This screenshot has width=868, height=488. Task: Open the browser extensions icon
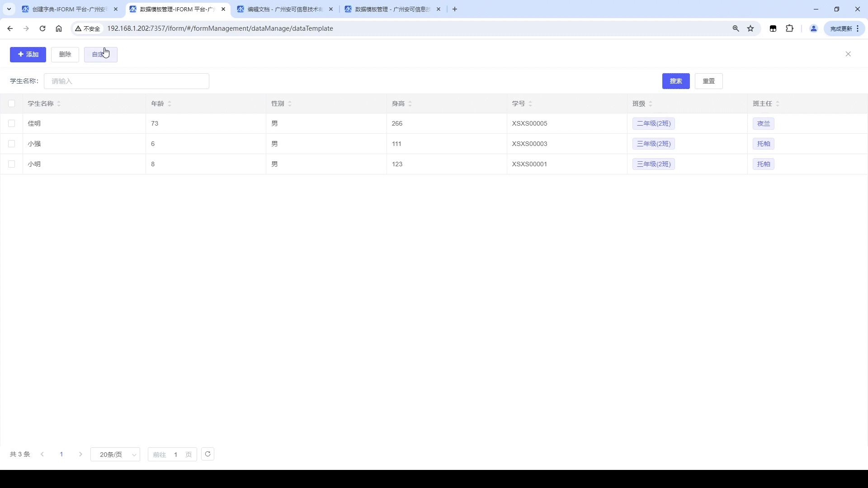(789, 28)
